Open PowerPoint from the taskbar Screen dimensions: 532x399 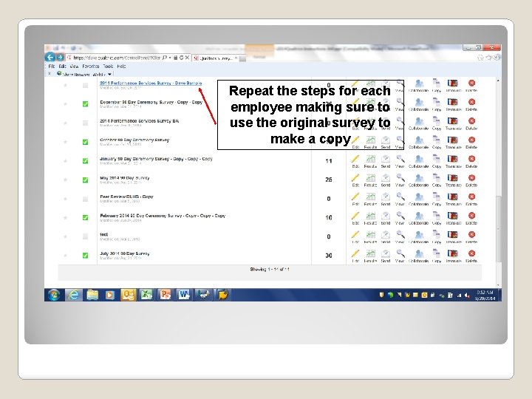(166, 295)
